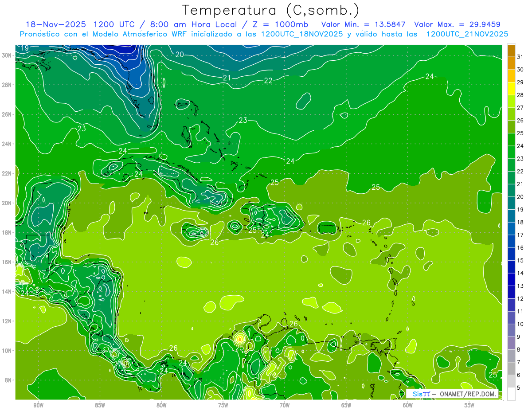Image resolution: width=532 pixels, height=411 pixels.
Task: Click the "24N" latitude axis label
Action: (7, 144)
